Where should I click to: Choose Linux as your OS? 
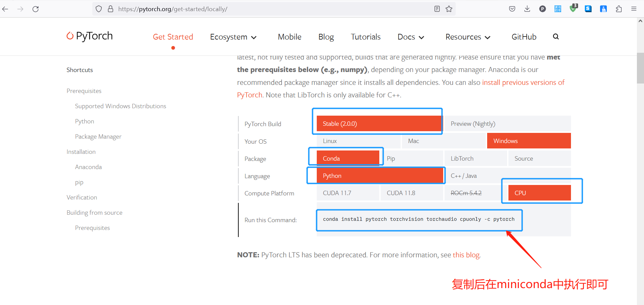(358, 141)
